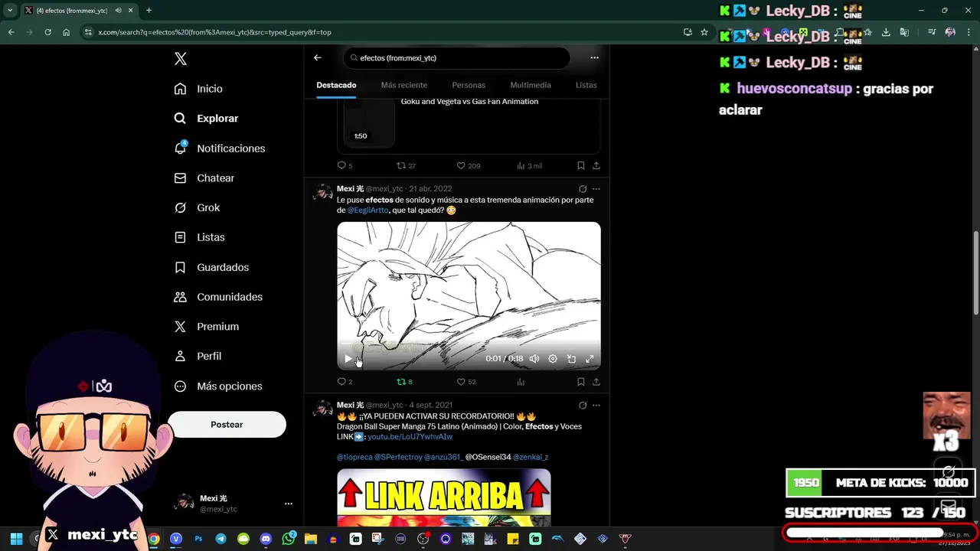Click the search field with efectos query
The image size is (980, 551).
tap(456, 58)
